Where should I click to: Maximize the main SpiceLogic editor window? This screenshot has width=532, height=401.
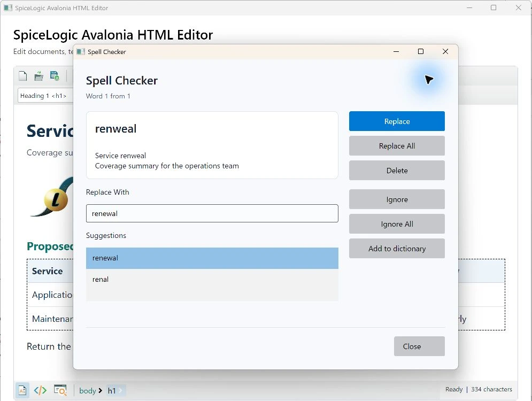click(x=494, y=8)
